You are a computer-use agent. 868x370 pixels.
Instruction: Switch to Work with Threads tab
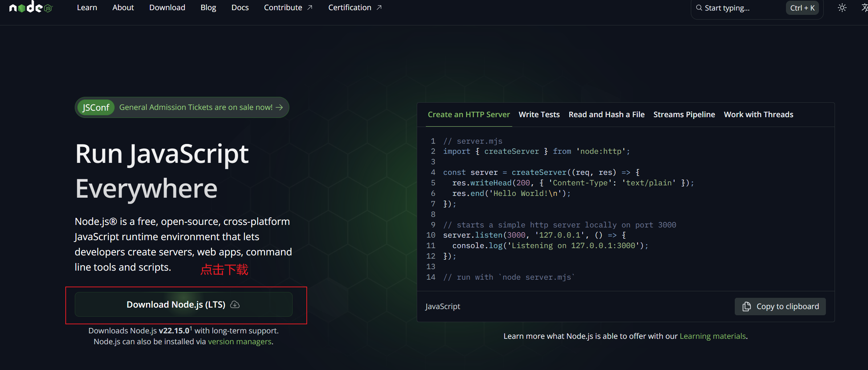[759, 115]
